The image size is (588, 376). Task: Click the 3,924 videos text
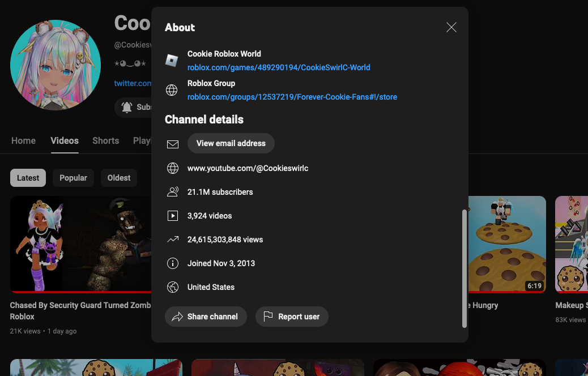(210, 216)
